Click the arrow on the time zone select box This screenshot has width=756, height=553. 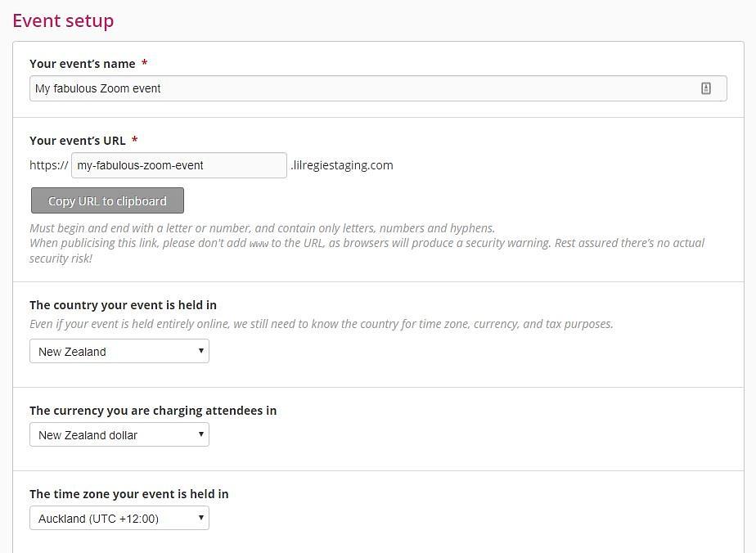(201, 517)
